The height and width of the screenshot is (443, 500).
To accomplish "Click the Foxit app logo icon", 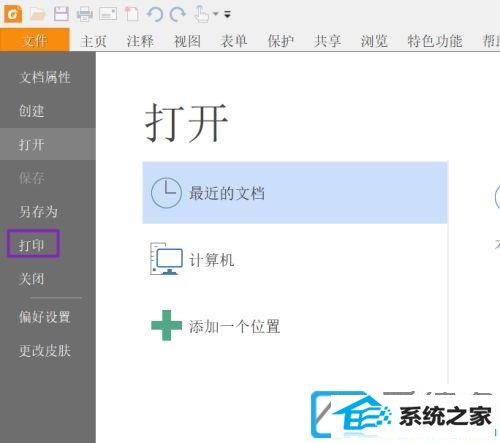I will (13, 14).
